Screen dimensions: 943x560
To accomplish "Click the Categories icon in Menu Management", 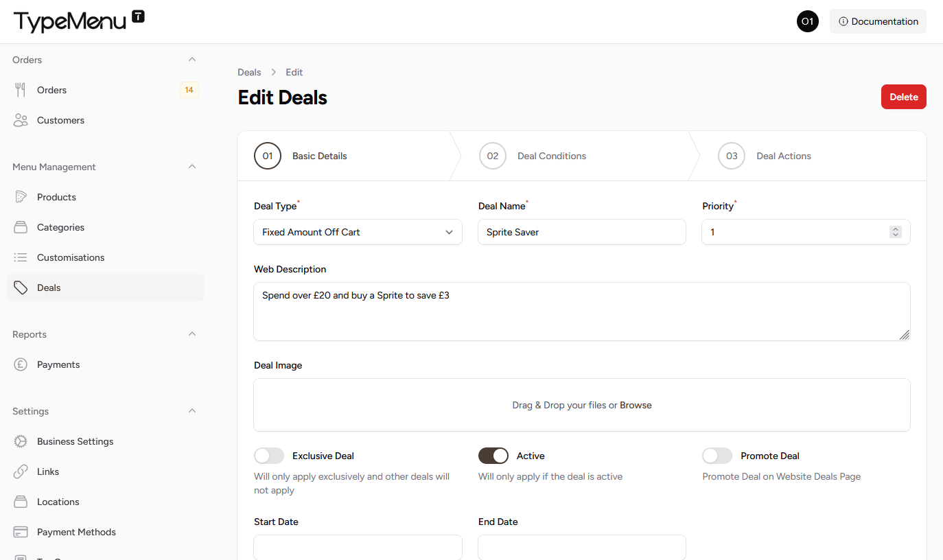I will coord(22,227).
